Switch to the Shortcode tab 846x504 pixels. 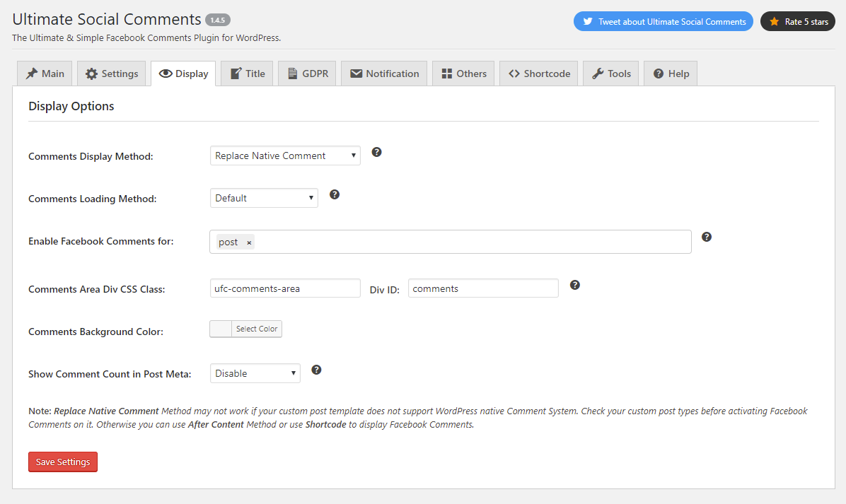pos(539,74)
